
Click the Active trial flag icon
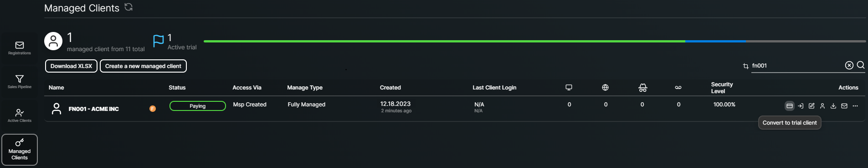(158, 41)
